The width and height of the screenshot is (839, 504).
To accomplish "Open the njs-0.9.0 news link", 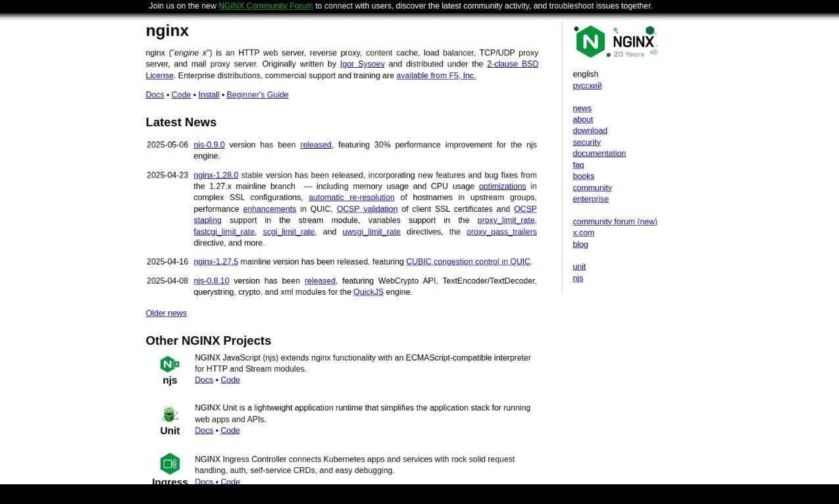I will point(209,145).
